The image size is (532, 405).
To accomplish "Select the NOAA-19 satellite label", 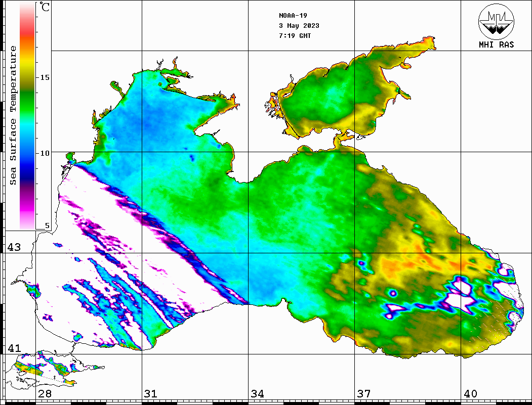I will [293, 15].
